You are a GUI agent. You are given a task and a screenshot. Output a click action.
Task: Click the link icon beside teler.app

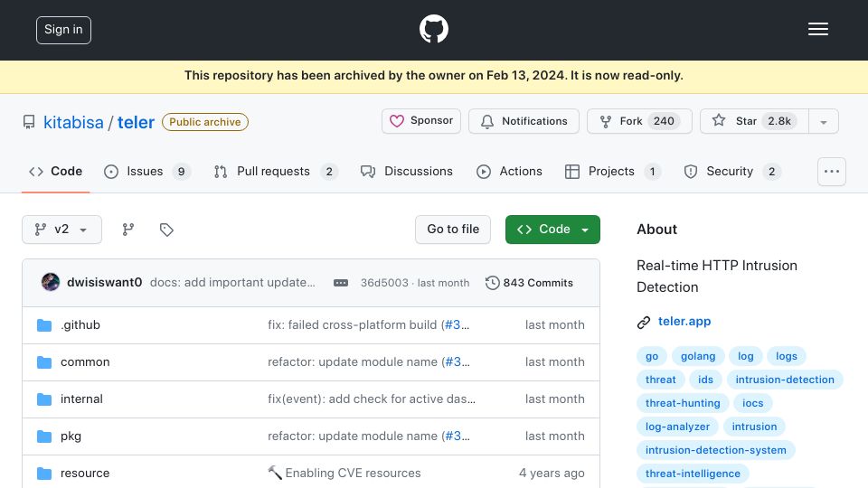pyautogui.click(x=643, y=323)
